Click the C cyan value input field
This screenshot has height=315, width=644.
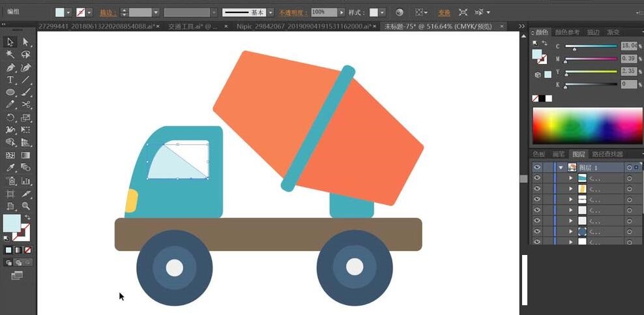click(628, 46)
